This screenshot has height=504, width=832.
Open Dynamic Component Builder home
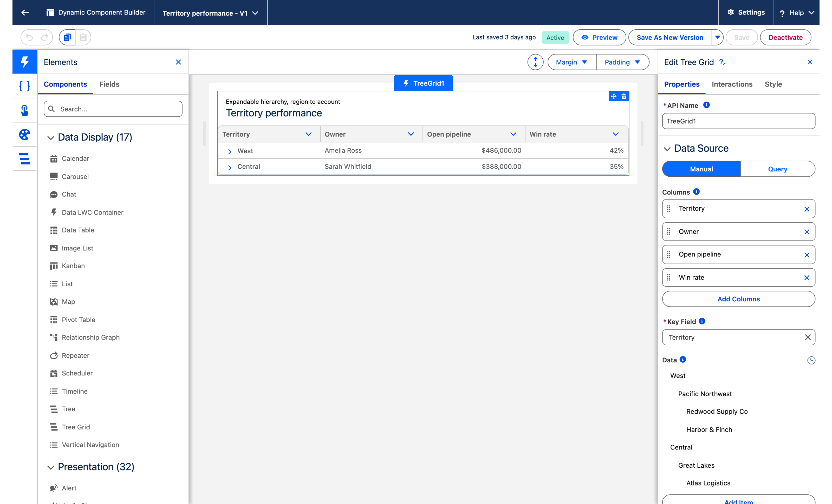pos(96,12)
